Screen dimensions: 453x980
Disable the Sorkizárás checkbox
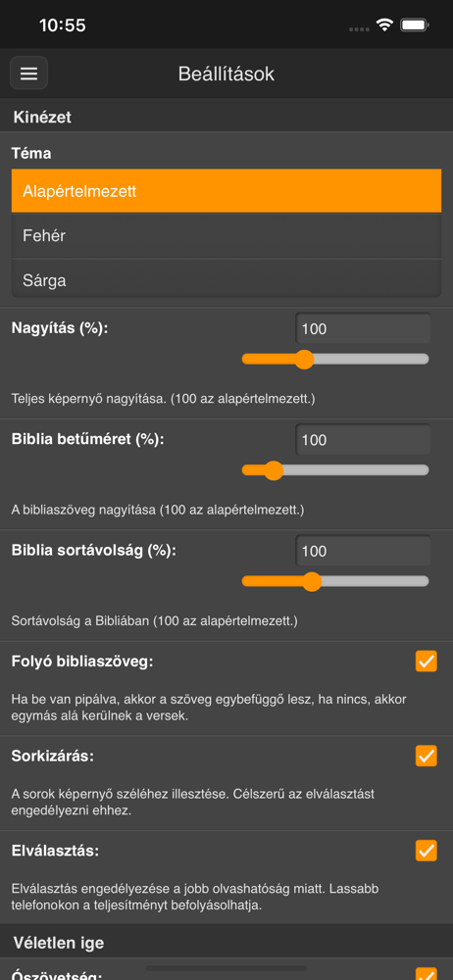pos(427,756)
